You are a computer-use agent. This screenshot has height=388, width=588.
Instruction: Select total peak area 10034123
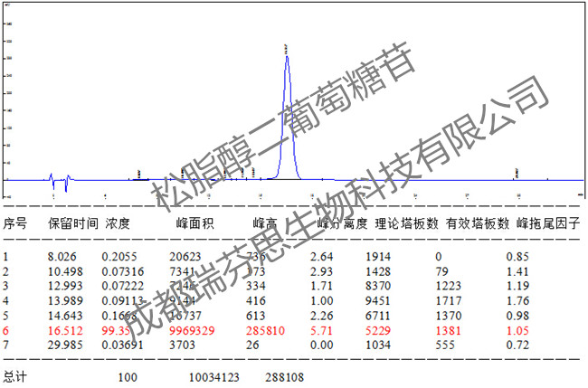pyautogui.click(x=214, y=377)
